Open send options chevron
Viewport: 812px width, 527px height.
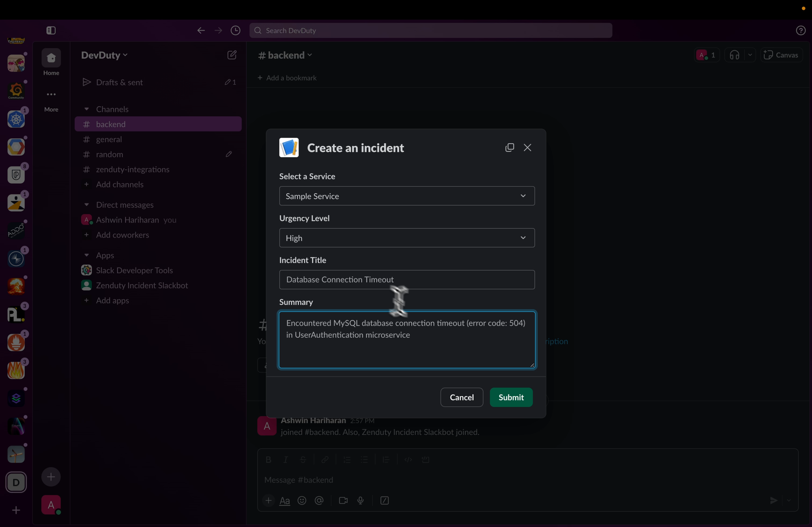pyautogui.click(x=789, y=501)
